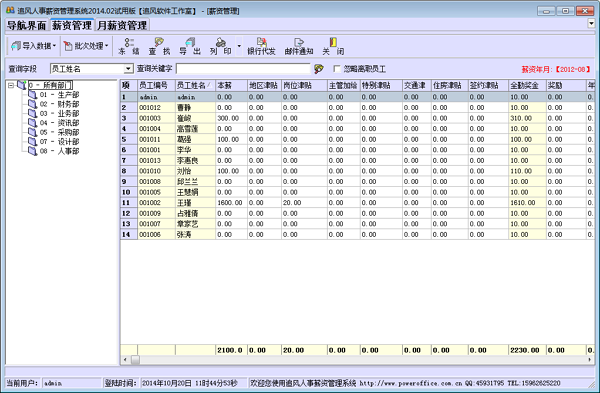The image size is (600, 393).
Task: Click the horizontal scrollbar right arrow
Action: click(x=590, y=360)
